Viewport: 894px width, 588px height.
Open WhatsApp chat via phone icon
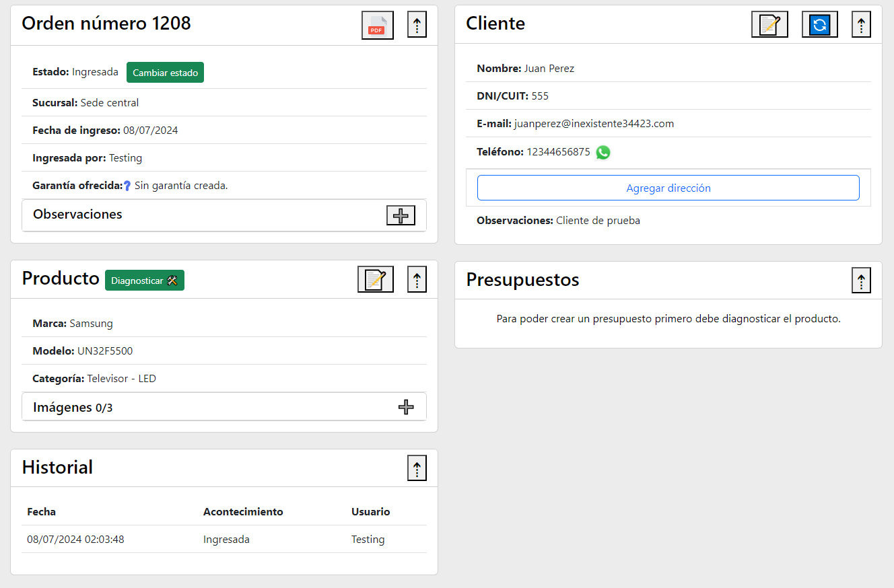pyautogui.click(x=603, y=152)
